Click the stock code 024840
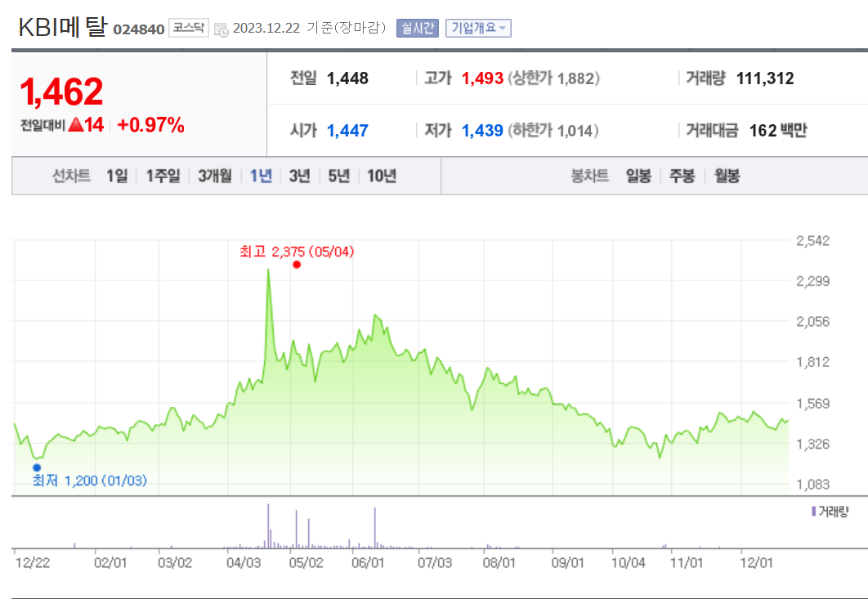The image size is (868, 599). (x=139, y=29)
